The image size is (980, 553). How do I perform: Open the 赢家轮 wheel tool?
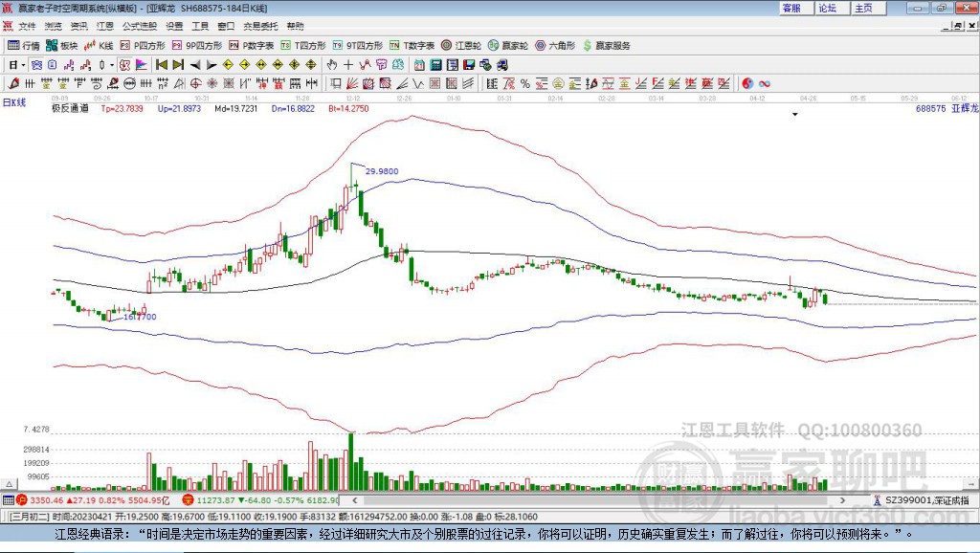(508, 46)
